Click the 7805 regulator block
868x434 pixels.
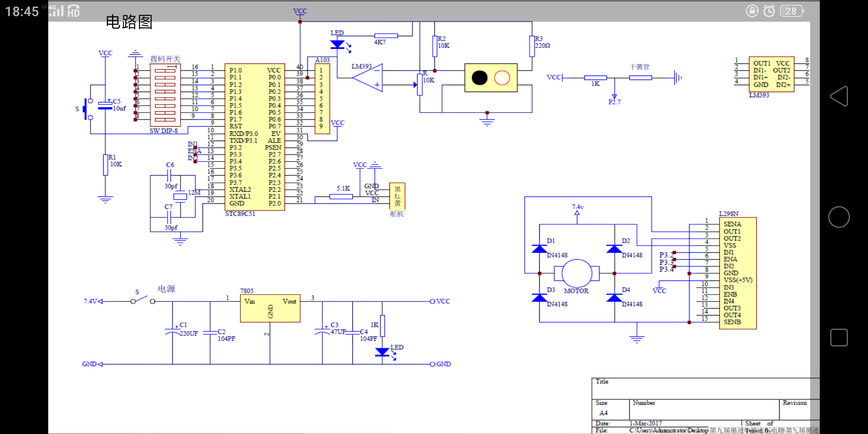pos(270,308)
